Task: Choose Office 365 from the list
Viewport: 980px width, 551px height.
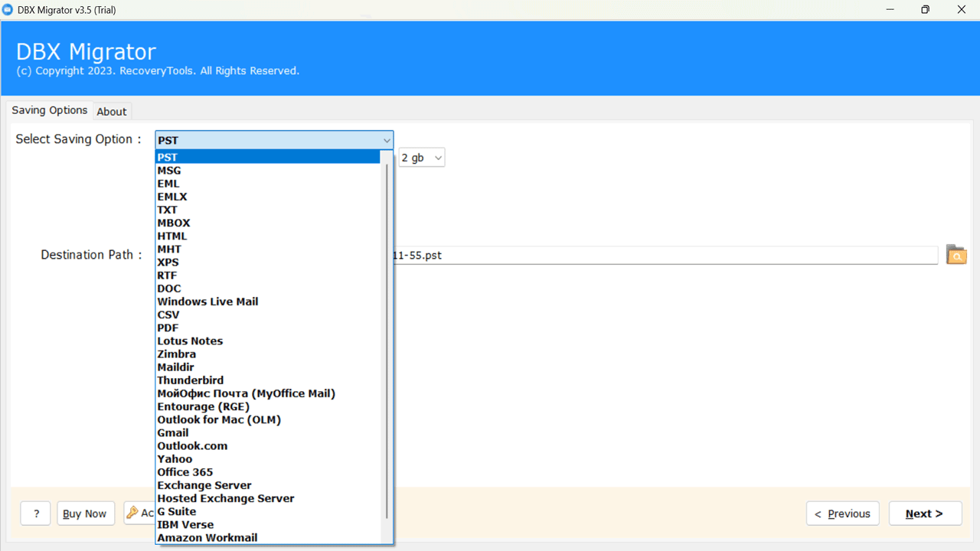Action: pos(268,472)
